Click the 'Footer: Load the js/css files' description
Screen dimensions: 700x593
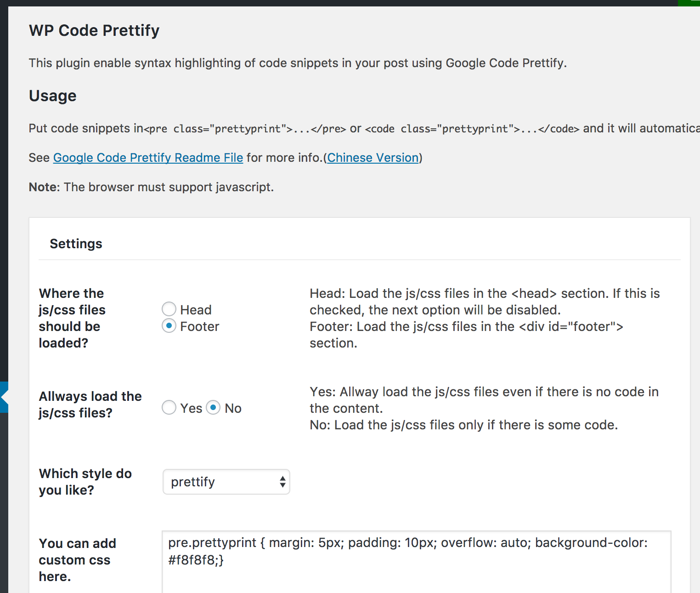[x=466, y=335]
